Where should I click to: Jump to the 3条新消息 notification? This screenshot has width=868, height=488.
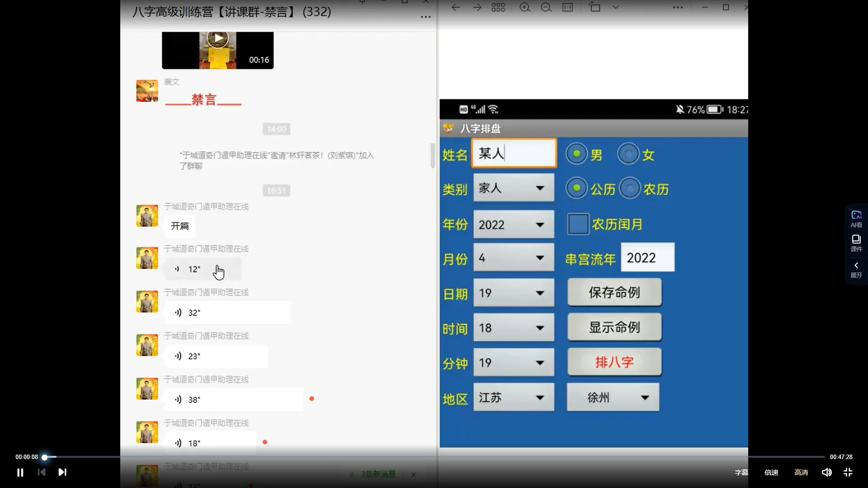point(378,474)
